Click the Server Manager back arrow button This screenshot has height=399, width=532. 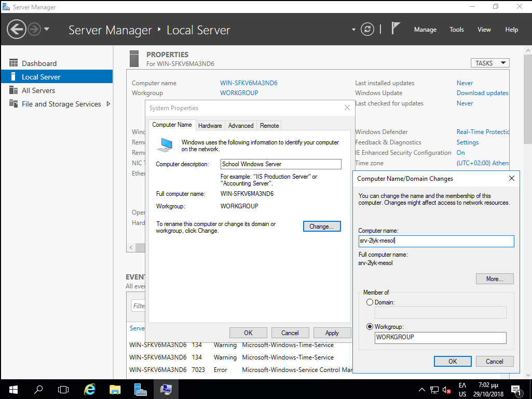click(x=17, y=29)
